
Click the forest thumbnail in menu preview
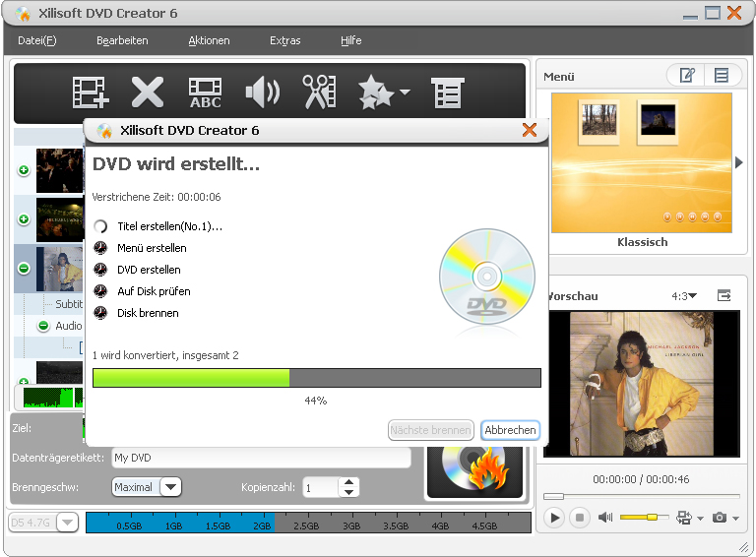[x=599, y=120]
